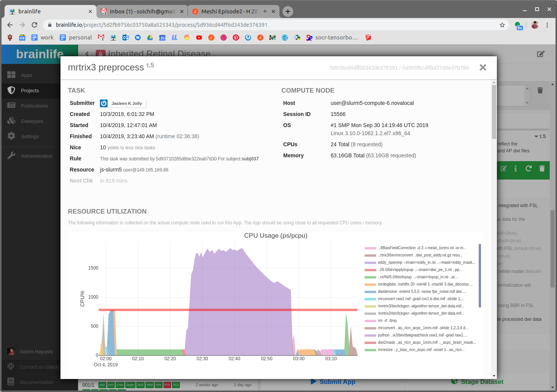Bookmark the page with the star icon
The width and height of the screenshot is (557, 392).
[502, 24]
